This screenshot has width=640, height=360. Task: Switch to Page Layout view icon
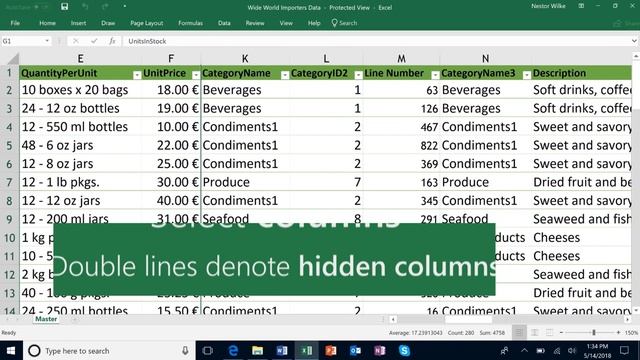(x=534, y=333)
